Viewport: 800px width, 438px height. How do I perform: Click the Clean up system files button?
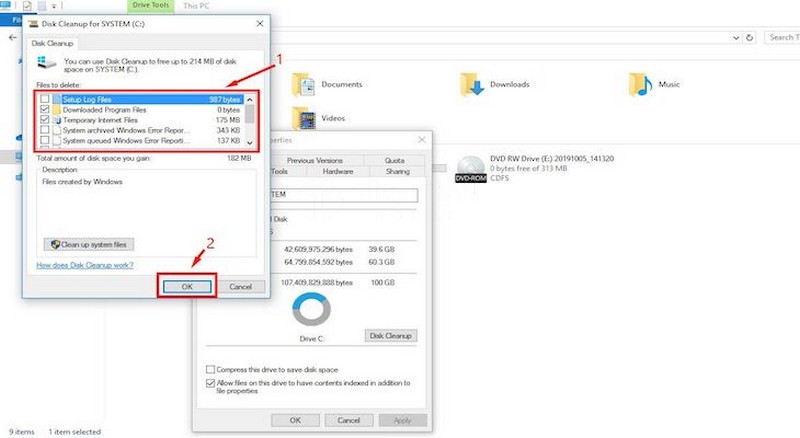point(89,245)
